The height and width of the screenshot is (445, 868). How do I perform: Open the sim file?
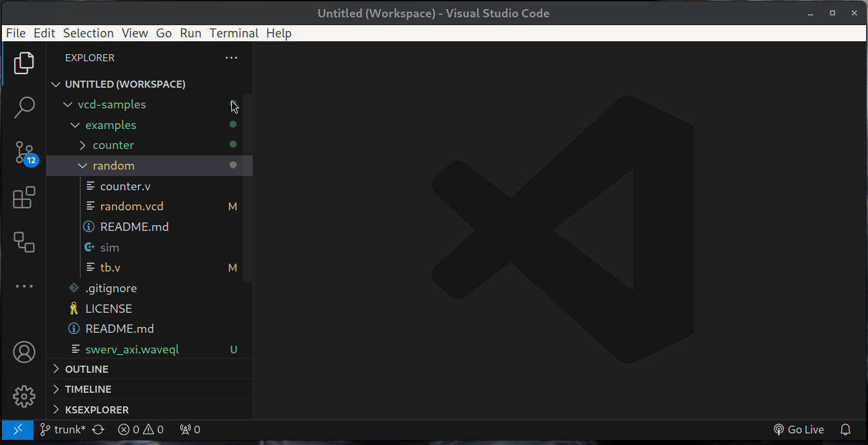pyautogui.click(x=110, y=248)
